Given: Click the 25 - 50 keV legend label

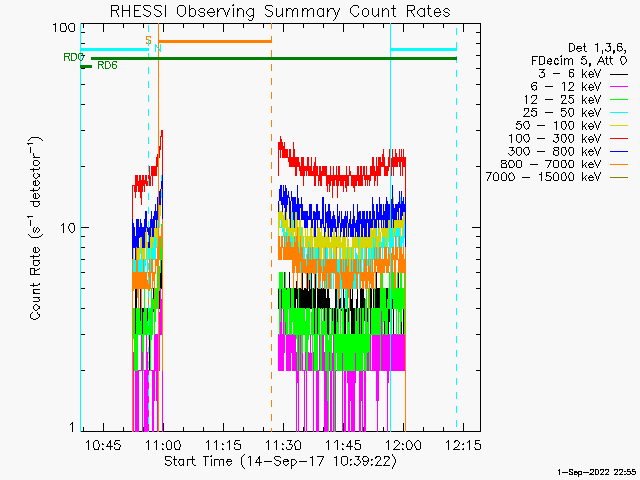Looking at the screenshot, I should click(x=562, y=113).
